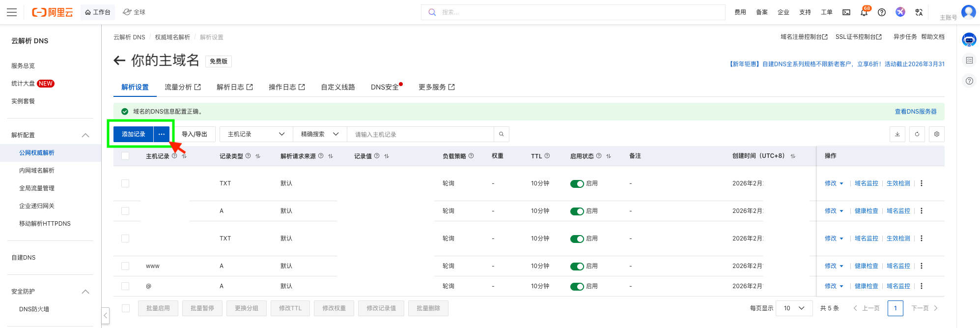Image resolution: width=980 pixels, height=328 pixels.
Task: Collapse the left sidebar panel
Action: [105, 315]
